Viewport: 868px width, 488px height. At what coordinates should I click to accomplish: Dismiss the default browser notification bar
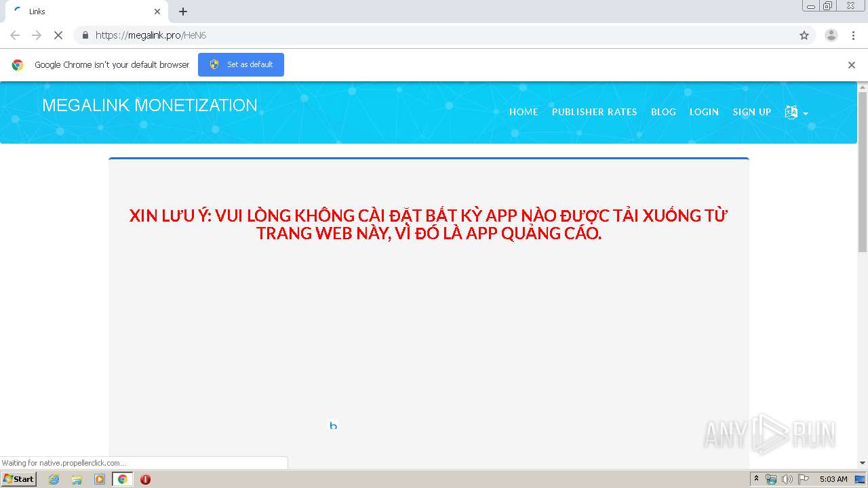[852, 65]
